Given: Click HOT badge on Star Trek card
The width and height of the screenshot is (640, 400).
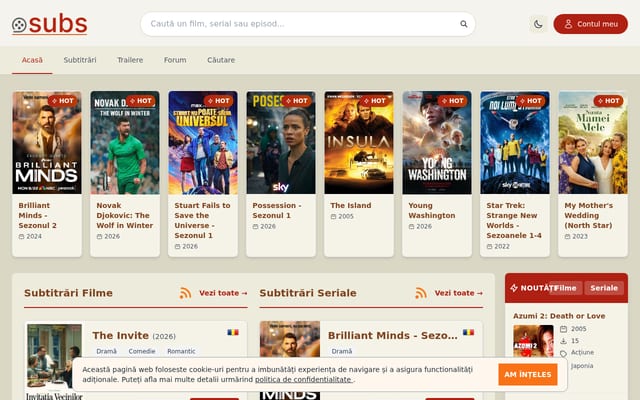Looking at the screenshot, I should (530, 101).
